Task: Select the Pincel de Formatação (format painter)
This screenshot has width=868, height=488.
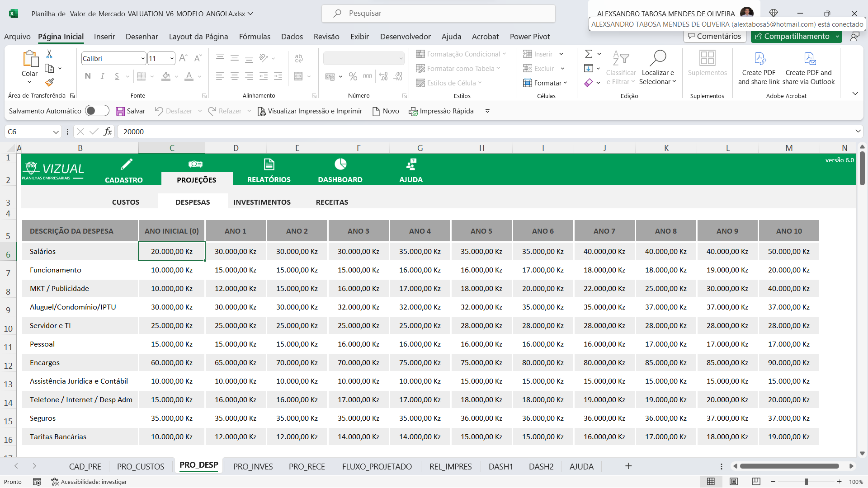Action: pyautogui.click(x=50, y=83)
